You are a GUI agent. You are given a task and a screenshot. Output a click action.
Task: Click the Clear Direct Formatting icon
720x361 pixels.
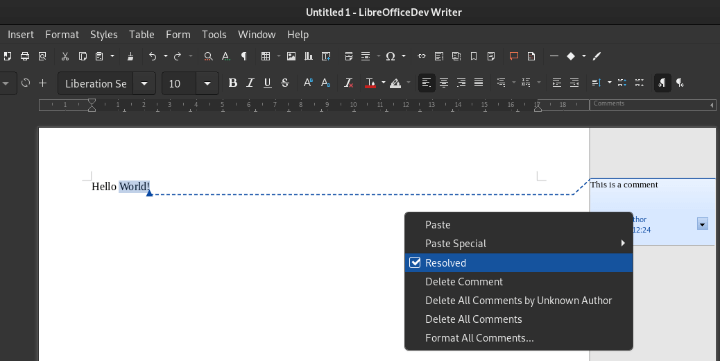[x=349, y=83]
